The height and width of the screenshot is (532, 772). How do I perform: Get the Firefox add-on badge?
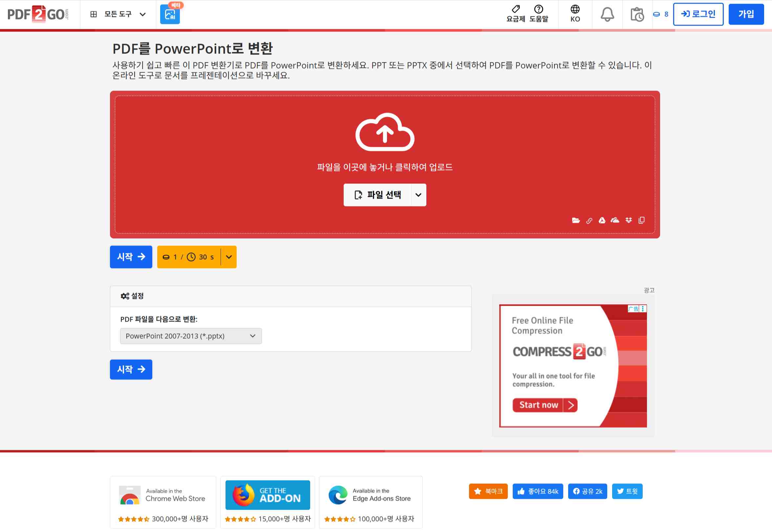point(268,495)
